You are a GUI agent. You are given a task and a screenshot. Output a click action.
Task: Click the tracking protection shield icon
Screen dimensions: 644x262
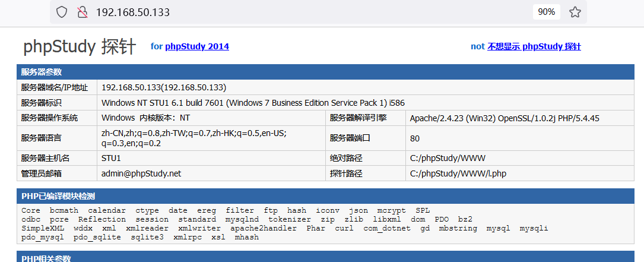click(x=62, y=12)
